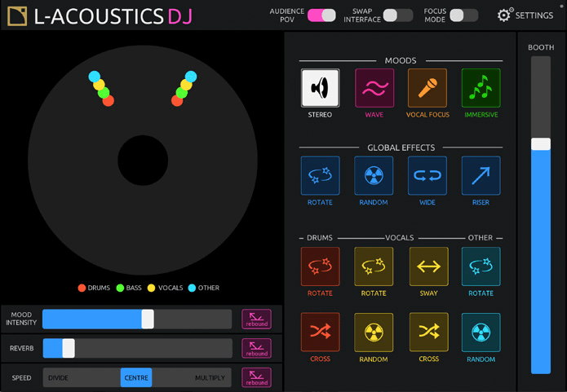This screenshot has width=567, height=392.
Task: Trigger the Riser global effect
Action: point(481,176)
